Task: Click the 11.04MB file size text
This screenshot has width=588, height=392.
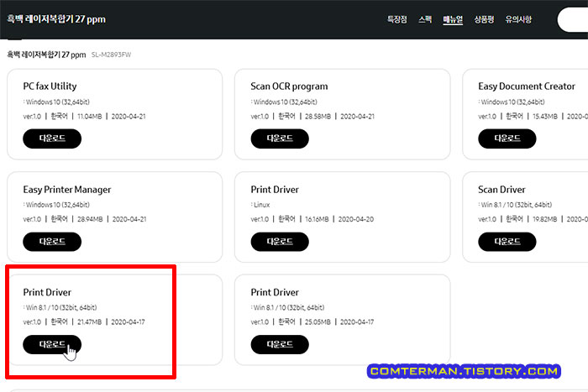Action: [x=90, y=117]
